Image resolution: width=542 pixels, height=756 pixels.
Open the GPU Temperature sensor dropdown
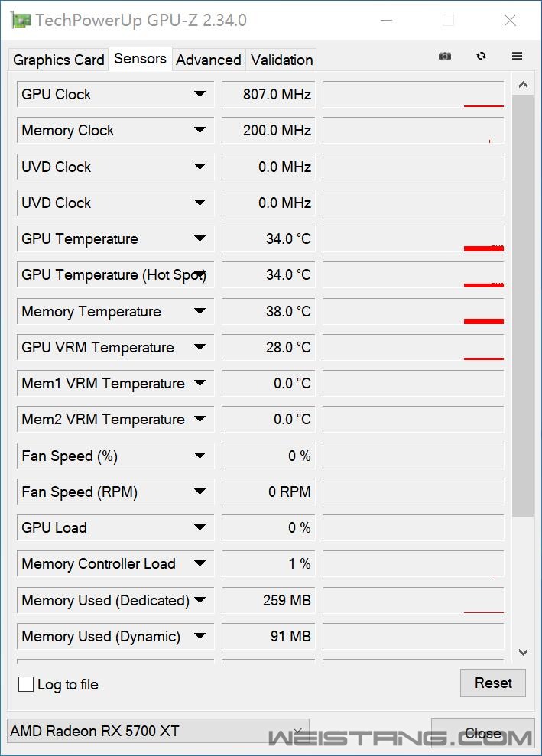[200, 238]
